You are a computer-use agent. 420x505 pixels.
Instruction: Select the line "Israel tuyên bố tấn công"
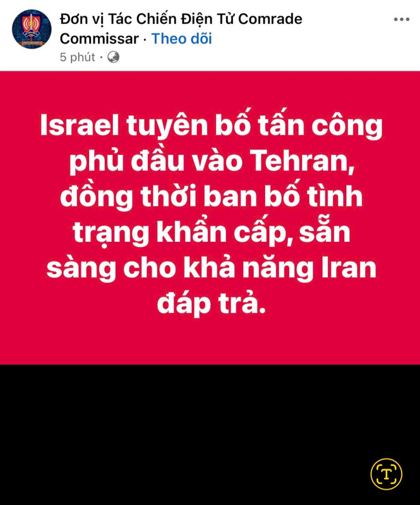pos(211,126)
